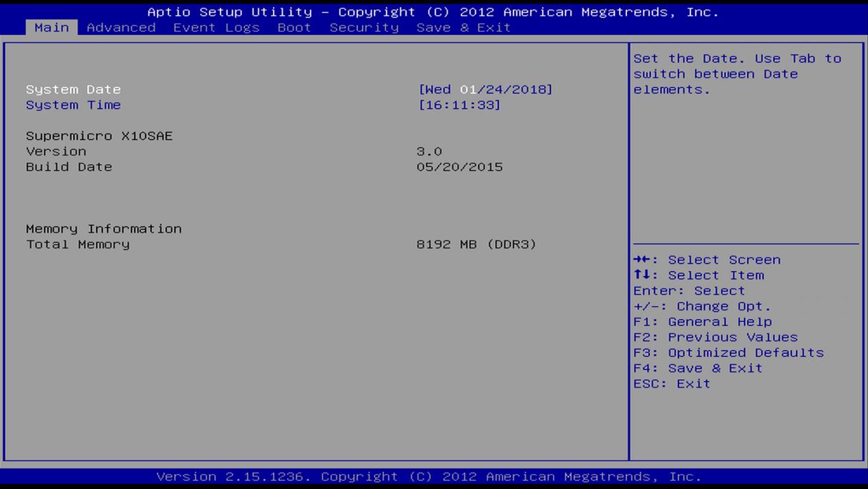This screenshot has width=868, height=489.
Task: Click the Version label
Action: pyautogui.click(x=56, y=151)
